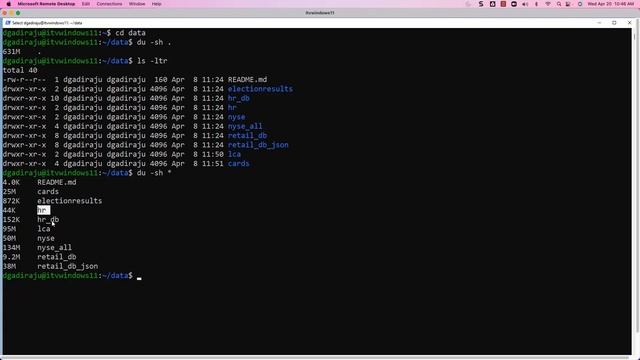Screen dimensions: 640x360
Task: Click the Bluetooth icon in menu bar
Action: [x=536, y=4]
